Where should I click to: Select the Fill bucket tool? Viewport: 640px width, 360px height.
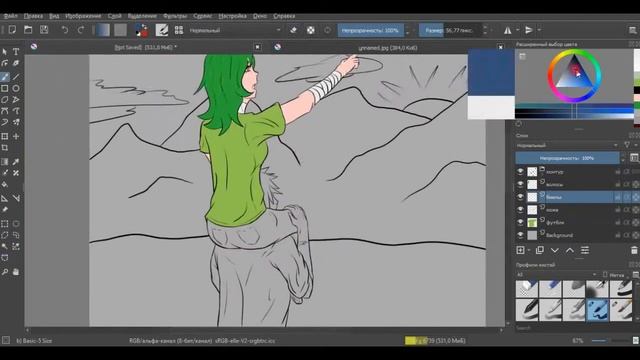click(x=4, y=184)
